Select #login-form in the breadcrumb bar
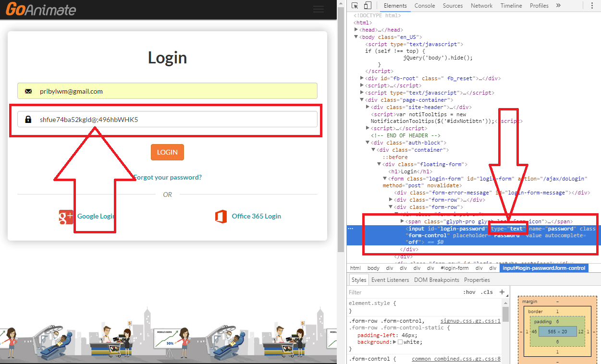 coord(454,268)
